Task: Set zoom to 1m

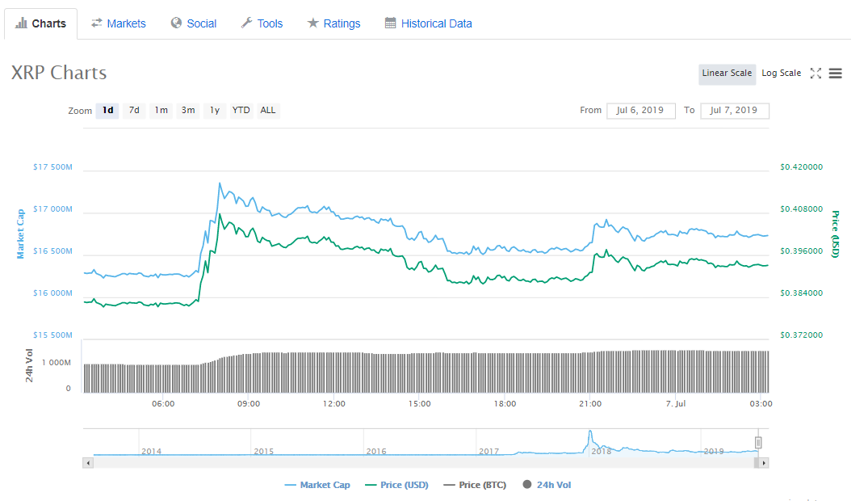Action: click(x=161, y=110)
